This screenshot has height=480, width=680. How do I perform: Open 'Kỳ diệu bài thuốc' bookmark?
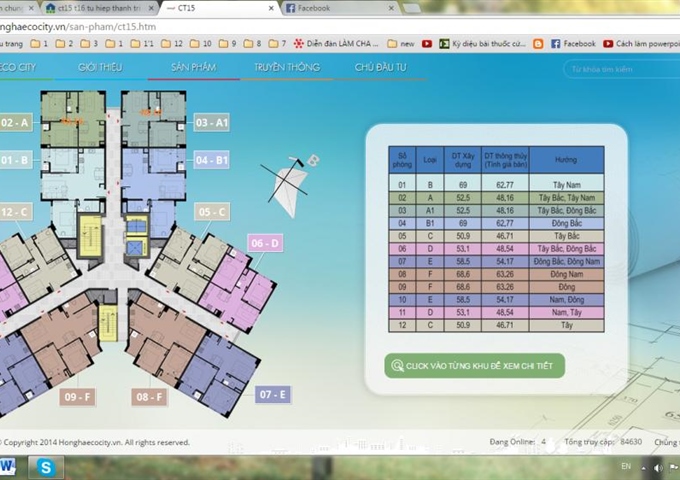tap(483, 44)
